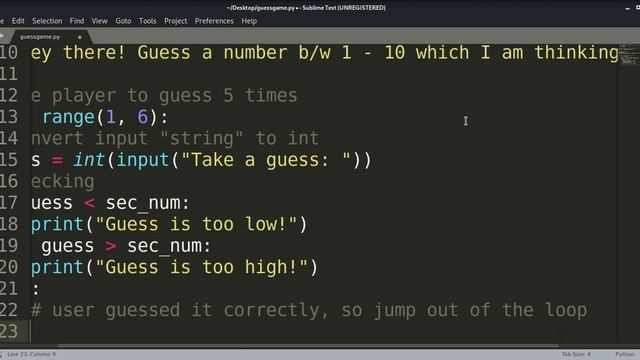Click on the "player to guess 5 times" comment

(x=164, y=96)
